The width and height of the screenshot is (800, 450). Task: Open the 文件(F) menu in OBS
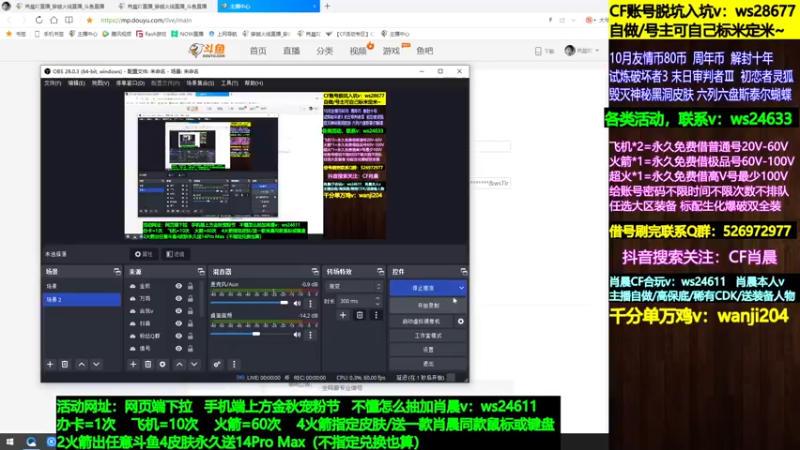pyautogui.click(x=53, y=83)
